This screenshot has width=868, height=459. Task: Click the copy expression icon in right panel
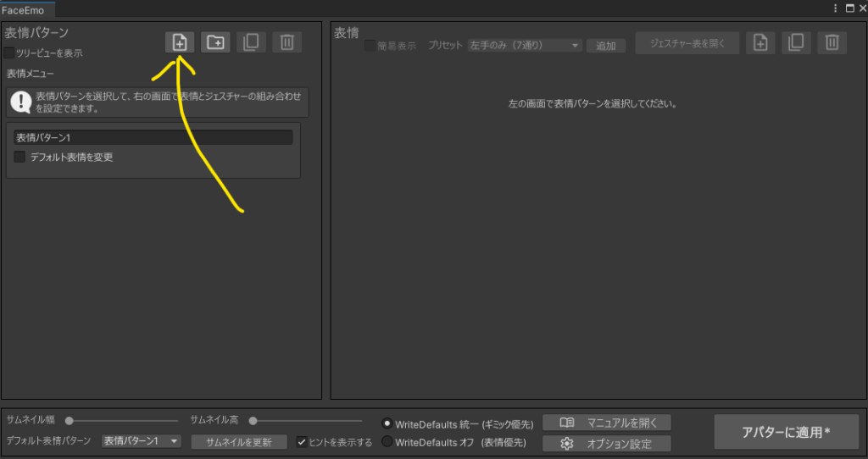point(796,43)
